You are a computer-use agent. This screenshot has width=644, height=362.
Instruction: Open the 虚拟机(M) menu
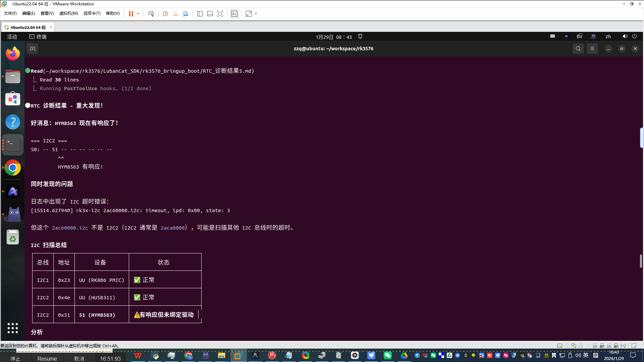[x=68, y=13]
